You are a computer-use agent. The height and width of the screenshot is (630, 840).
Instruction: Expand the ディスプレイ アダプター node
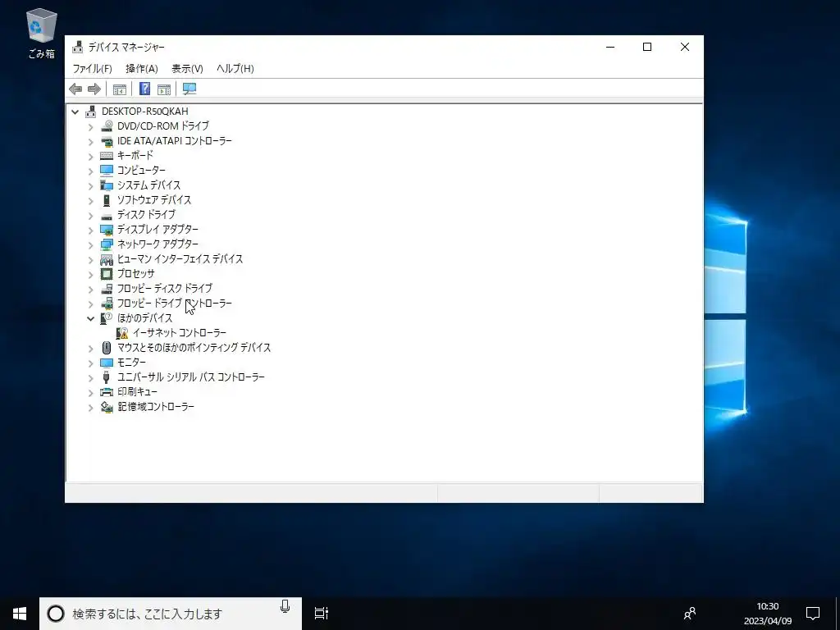[90, 231]
